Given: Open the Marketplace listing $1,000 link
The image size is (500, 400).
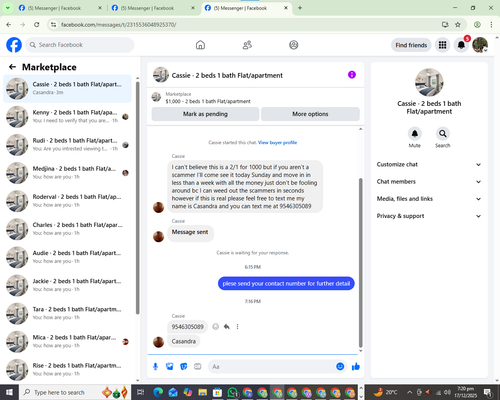Looking at the screenshot, I should [x=208, y=101].
